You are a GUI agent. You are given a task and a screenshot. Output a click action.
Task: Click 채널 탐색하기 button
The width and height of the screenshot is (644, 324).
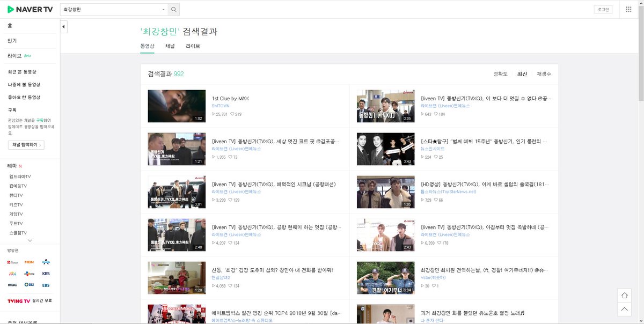(x=26, y=145)
